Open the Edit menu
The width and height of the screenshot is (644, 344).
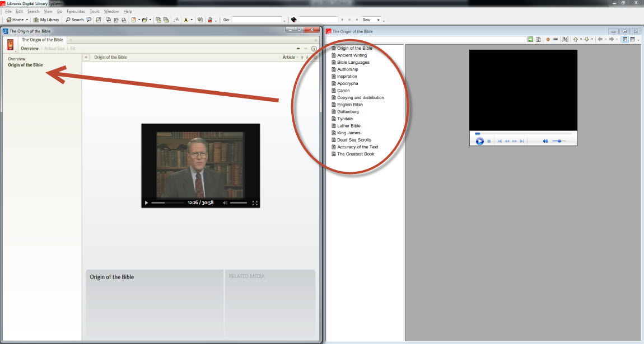[x=19, y=12]
